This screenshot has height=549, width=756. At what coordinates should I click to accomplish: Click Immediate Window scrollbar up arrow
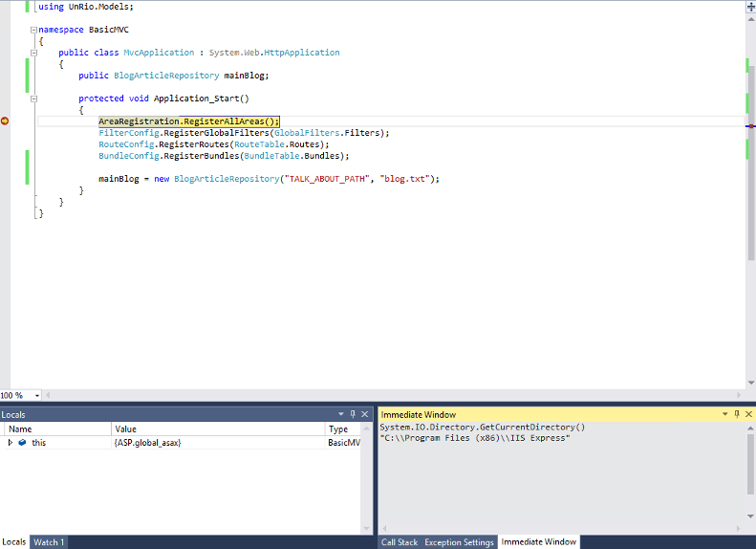(x=750, y=428)
